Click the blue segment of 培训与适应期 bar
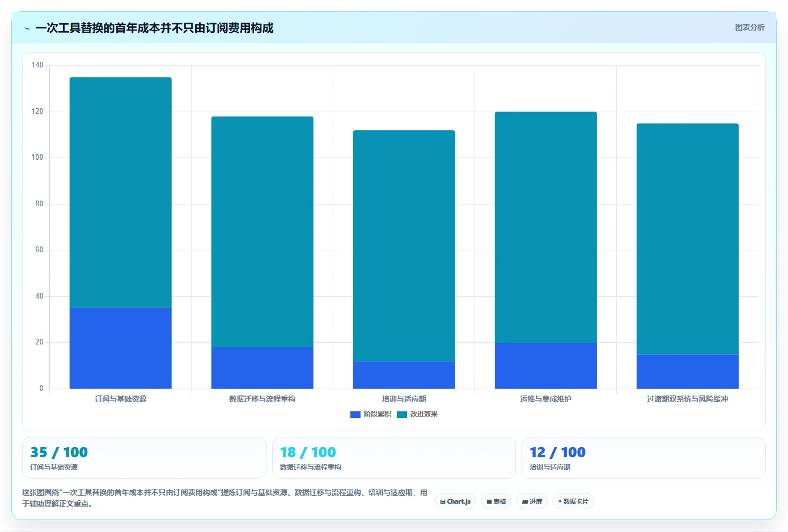 (x=404, y=375)
